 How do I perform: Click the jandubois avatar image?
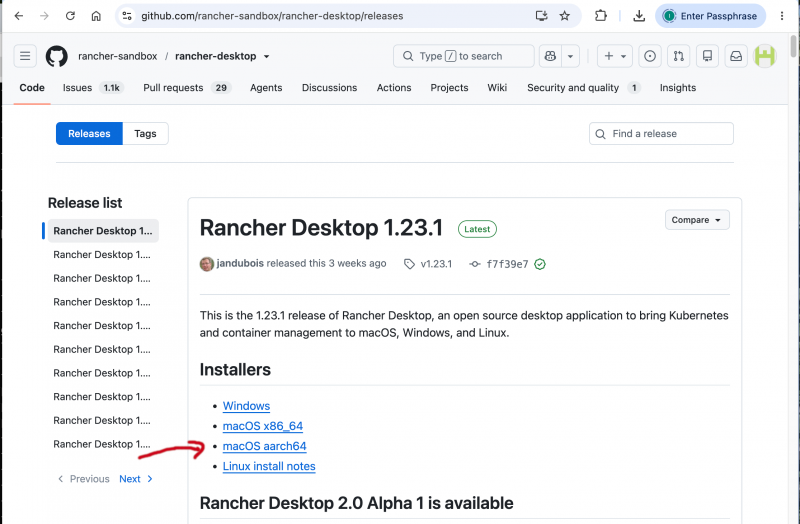(207, 264)
